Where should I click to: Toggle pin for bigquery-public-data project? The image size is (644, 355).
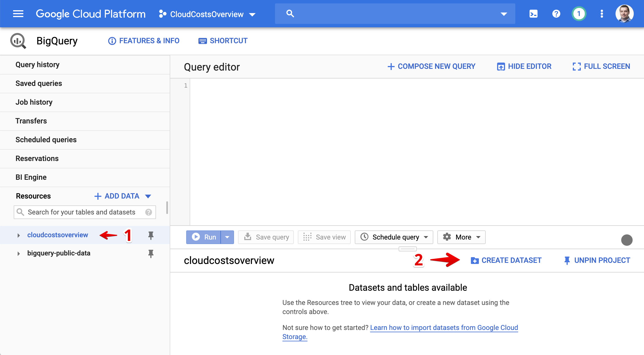pyautogui.click(x=151, y=253)
